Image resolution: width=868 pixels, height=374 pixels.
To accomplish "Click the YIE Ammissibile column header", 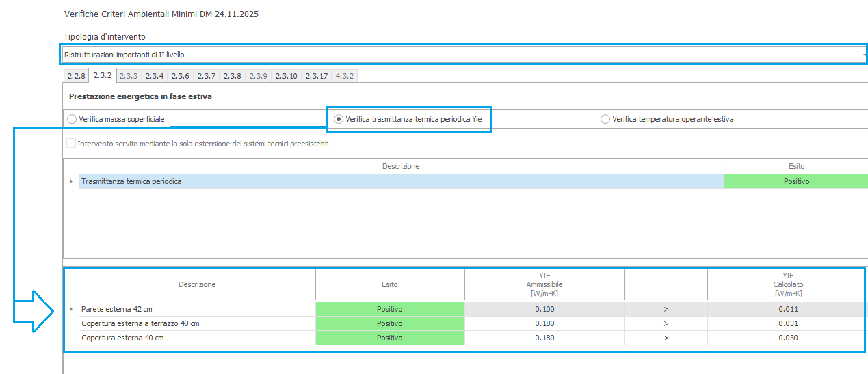I will 544,284.
